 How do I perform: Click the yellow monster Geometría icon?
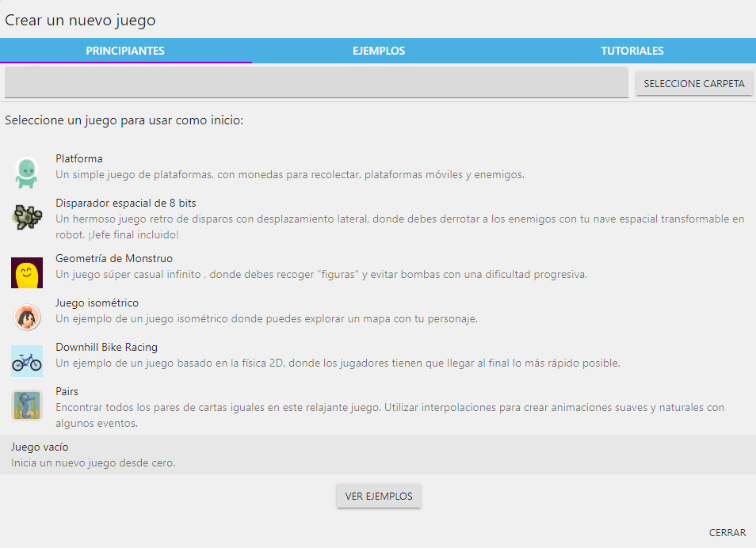pos(27,272)
